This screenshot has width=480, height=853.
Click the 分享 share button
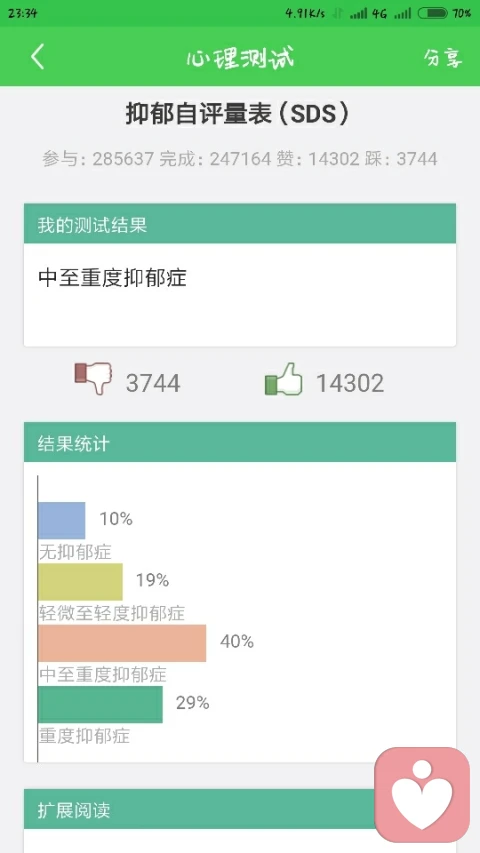[x=444, y=57]
